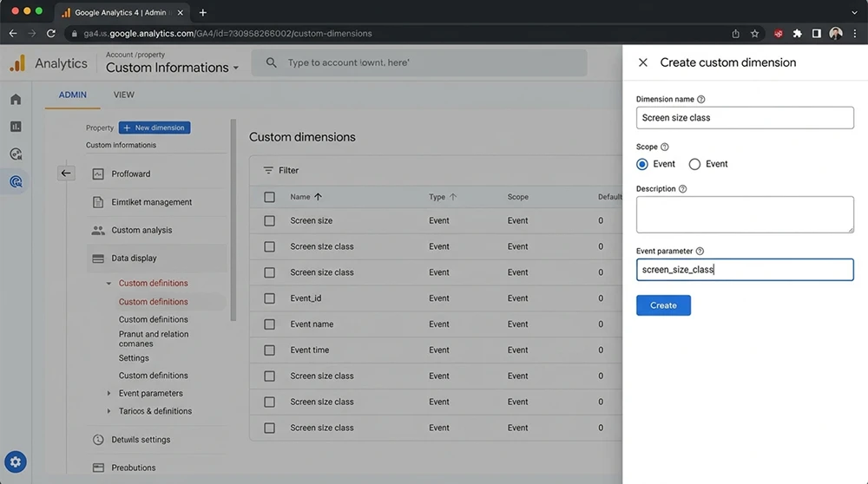Open the Explore icon in sidebar
This screenshot has height=484, width=868.
point(15,154)
